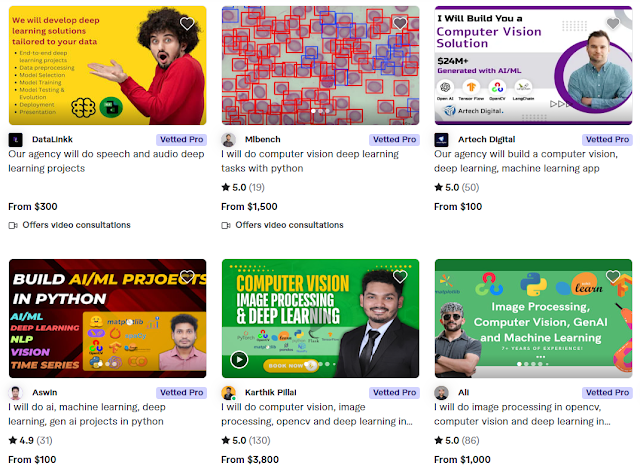Open Mlbench computer vision gig title
640x469 pixels.
[x=310, y=161]
